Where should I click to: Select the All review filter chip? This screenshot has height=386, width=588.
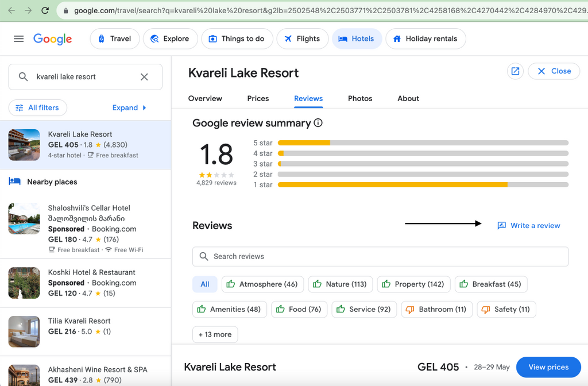(x=205, y=284)
